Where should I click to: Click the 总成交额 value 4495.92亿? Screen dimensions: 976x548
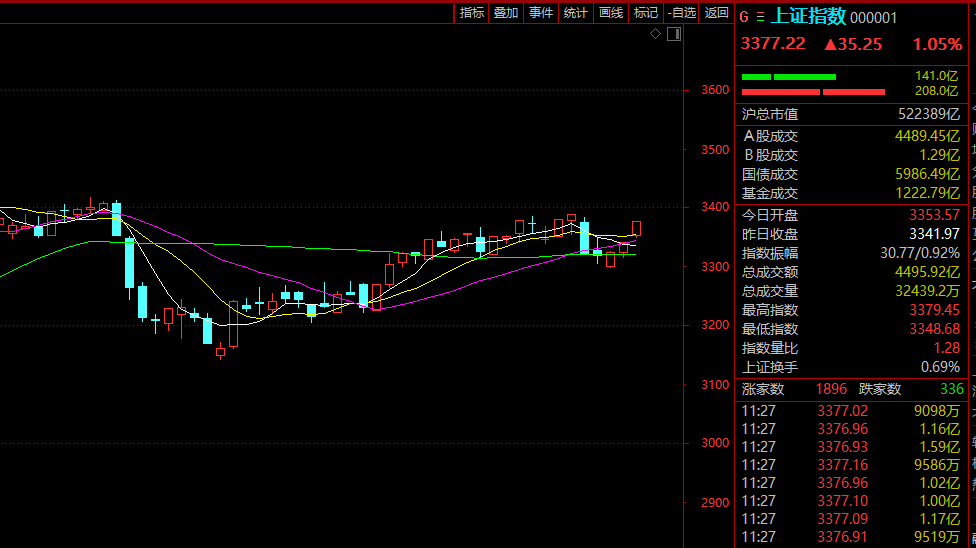(927, 272)
